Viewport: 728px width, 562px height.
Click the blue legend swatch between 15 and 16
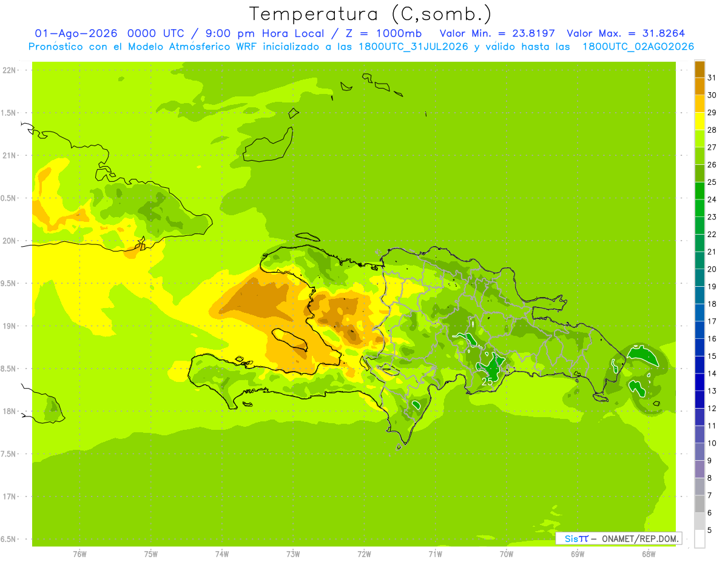coord(699,347)
